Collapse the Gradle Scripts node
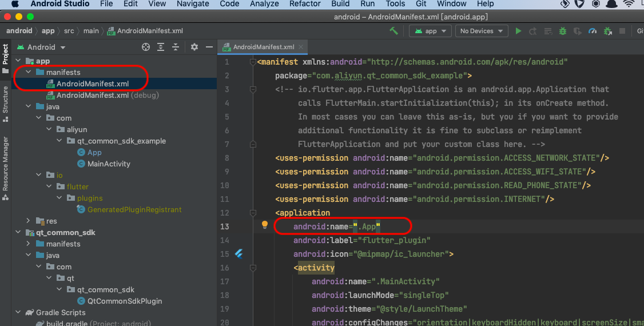 coord(18,312)
